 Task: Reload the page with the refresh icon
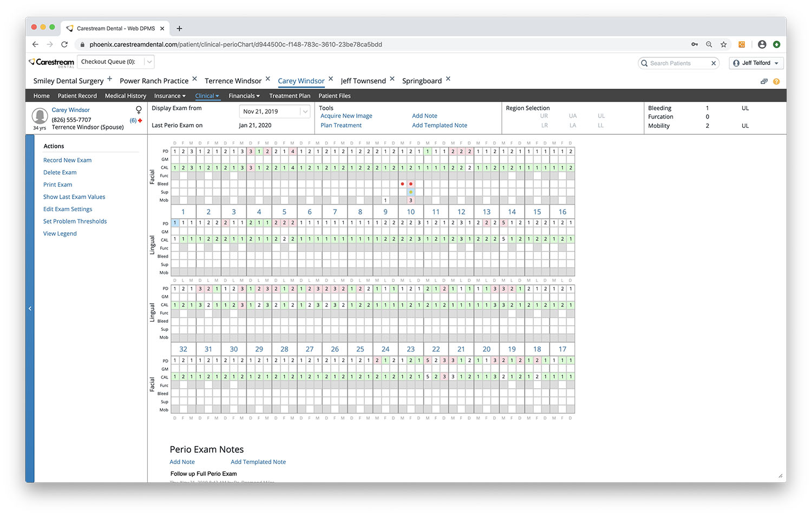click(64, 44)
